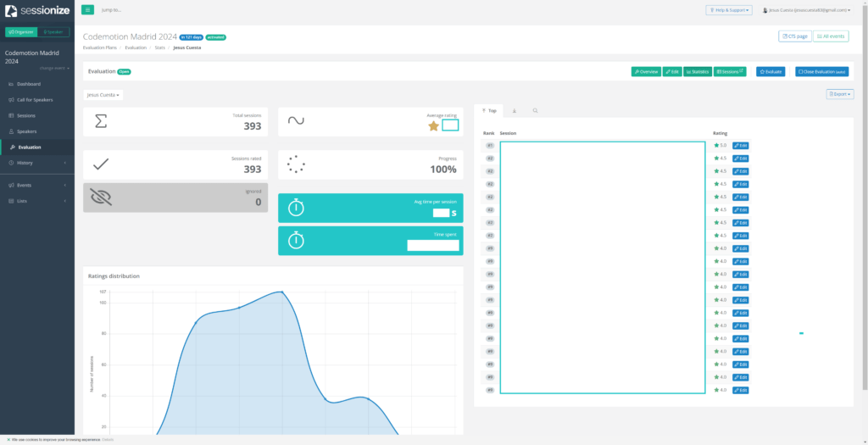Click the Evaluate button
The image size is (868, 445).
(771, 71)
